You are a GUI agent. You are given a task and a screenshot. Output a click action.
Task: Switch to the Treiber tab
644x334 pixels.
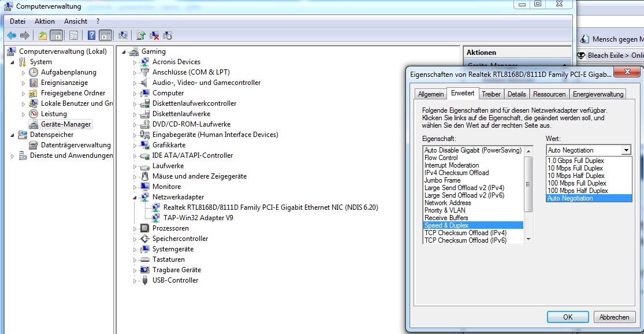(x=491, y=94)
